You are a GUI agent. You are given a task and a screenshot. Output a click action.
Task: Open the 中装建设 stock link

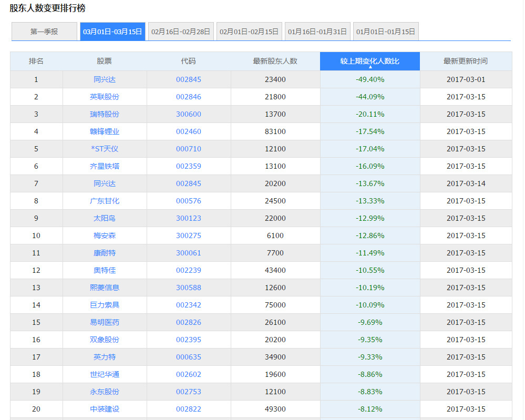point(105,409)
